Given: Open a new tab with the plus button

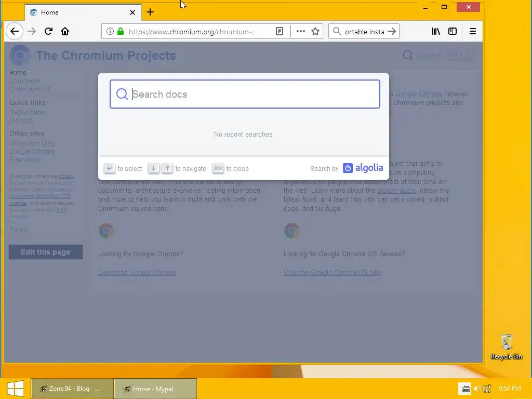Looking at the screenshot, I should 150,12.
